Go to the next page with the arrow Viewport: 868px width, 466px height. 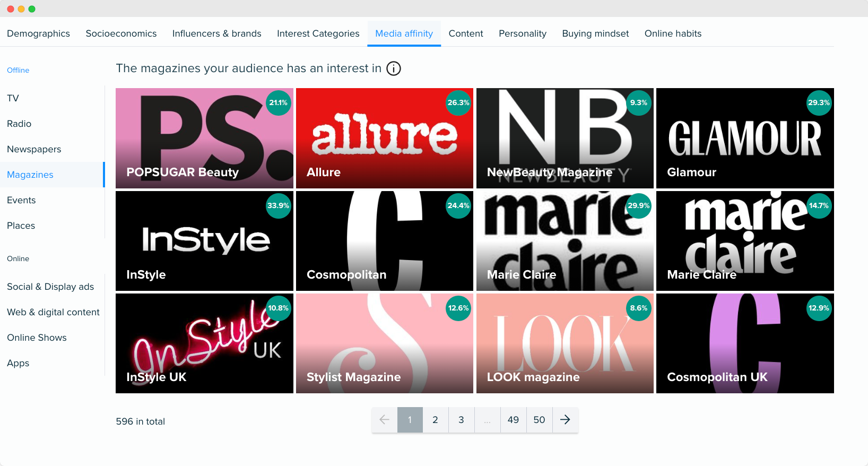[565, 420]
